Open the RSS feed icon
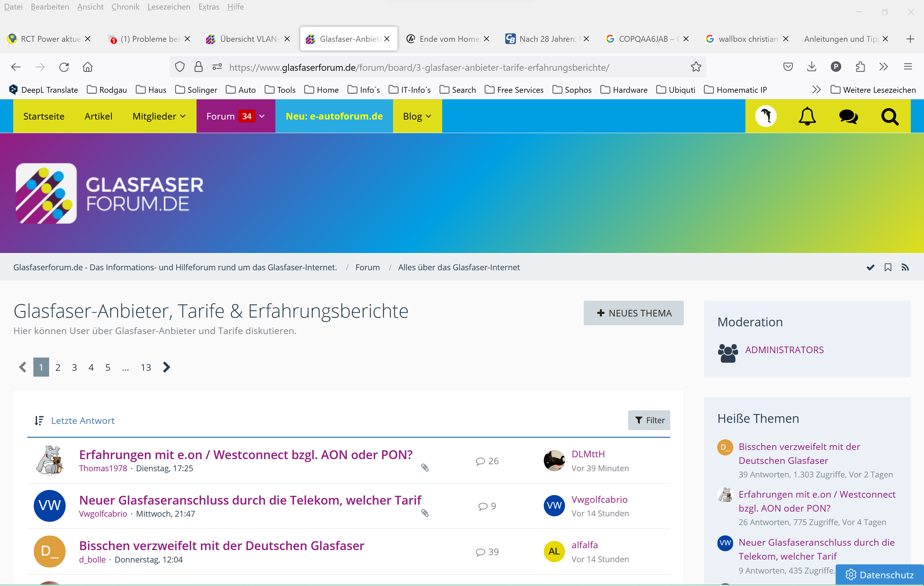924x586 pixels. coord(905,267)
